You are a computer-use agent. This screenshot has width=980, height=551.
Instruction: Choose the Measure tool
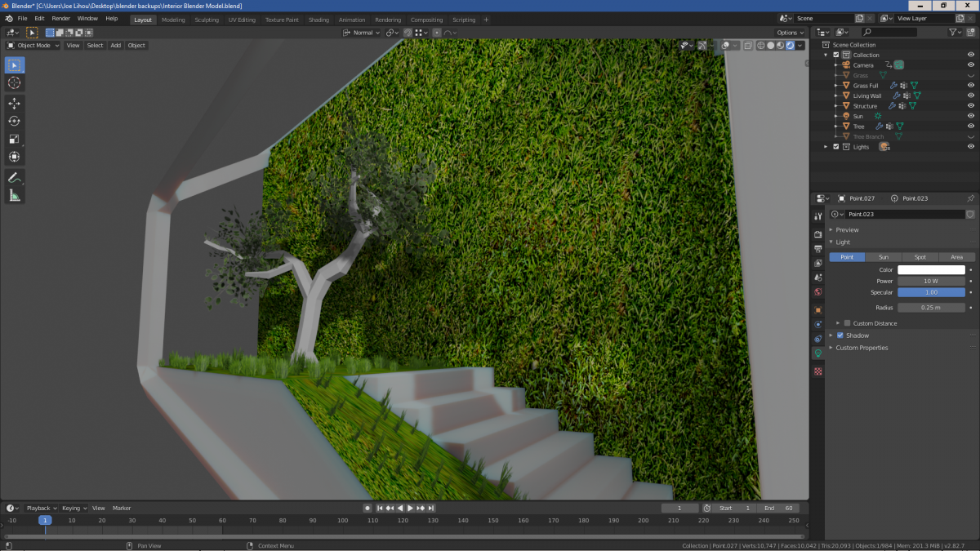click(x=14, y=195)
